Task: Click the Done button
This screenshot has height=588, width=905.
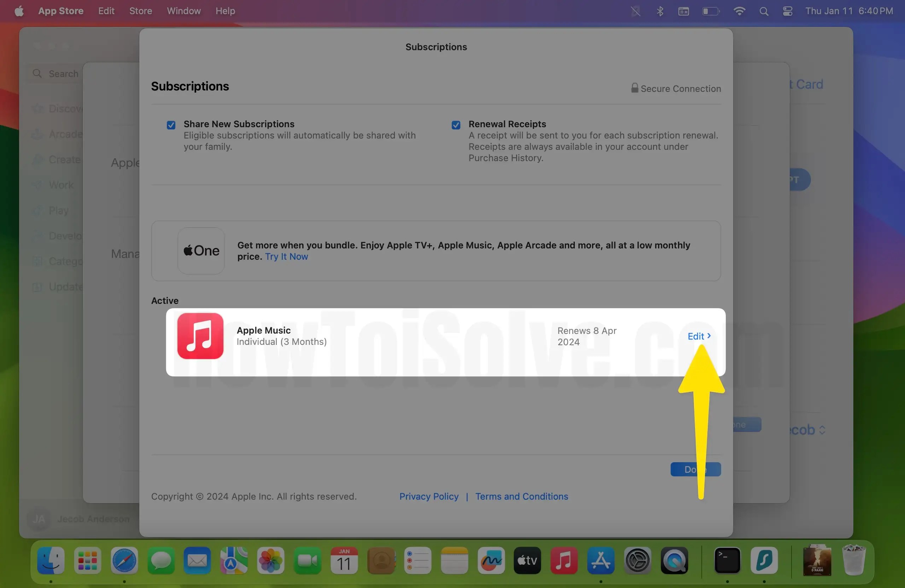Action: [x=695, y=469]
